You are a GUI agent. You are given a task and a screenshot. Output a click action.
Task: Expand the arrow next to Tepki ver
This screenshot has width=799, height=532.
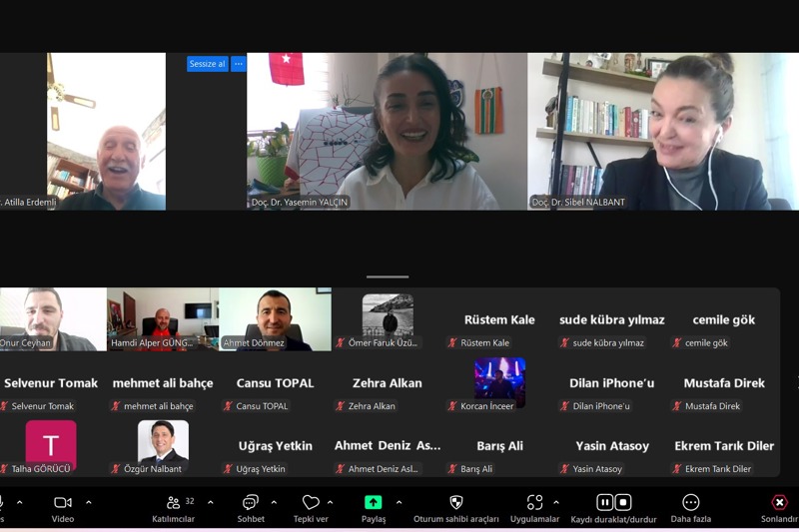point(331,502)
